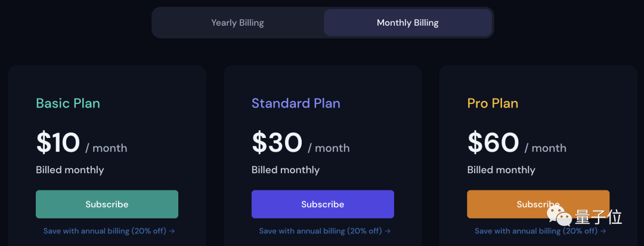Viewport: 644px width, 246px height.
Task: Click "Billed monthly" under the Basic price
Action: point(70,170)
